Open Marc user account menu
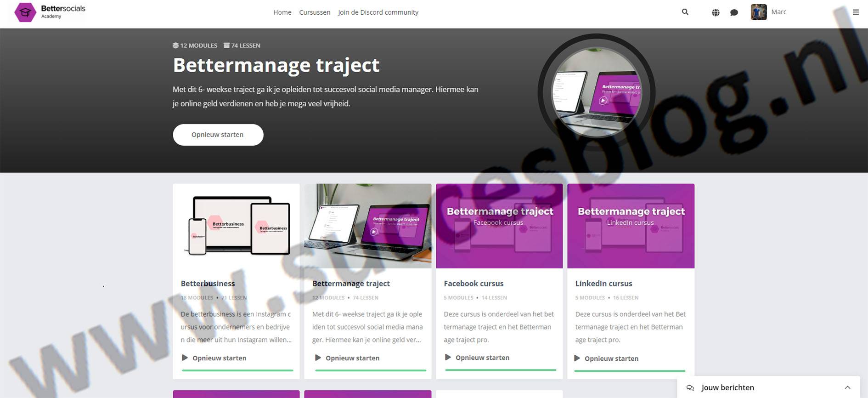Viewport: 868px width, 398px height. pyautogui.click(x=778, y=12)
